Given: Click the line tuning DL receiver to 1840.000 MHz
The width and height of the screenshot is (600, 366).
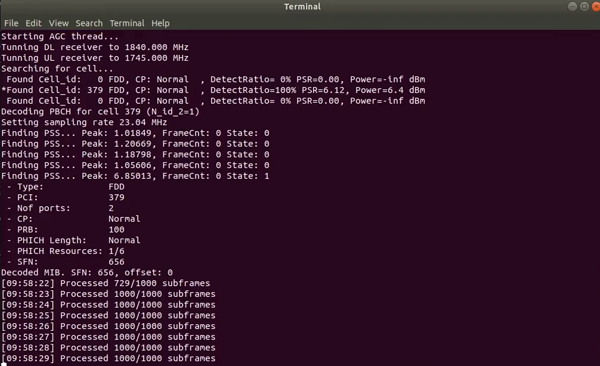Looking at the screenshot, I should 95,47.
